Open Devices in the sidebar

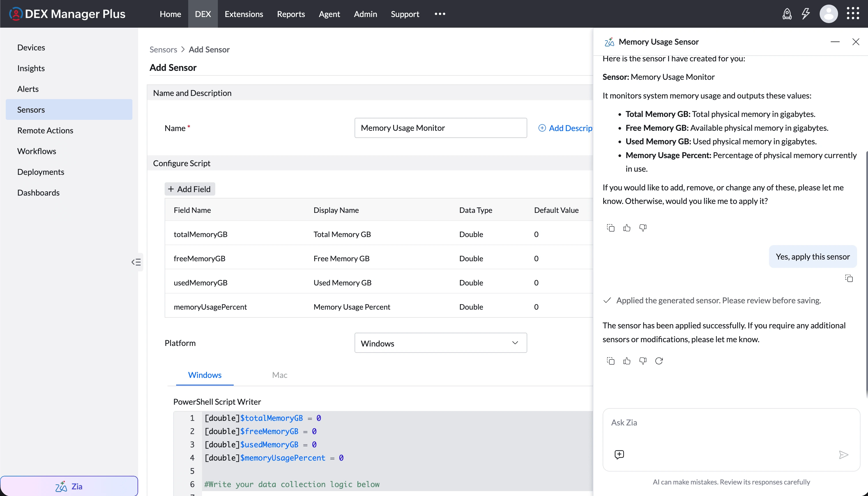tap(69, 47)
